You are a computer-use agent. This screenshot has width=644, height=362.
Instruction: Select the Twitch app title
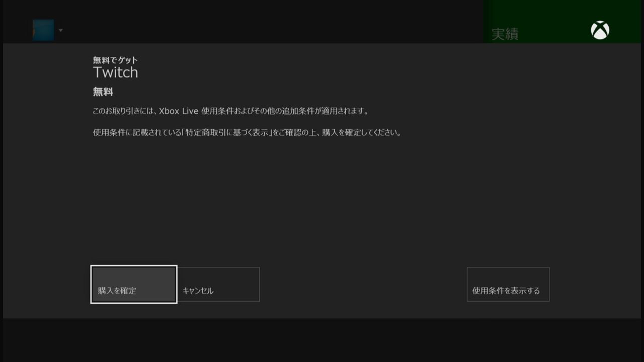[x=115, y=72]
